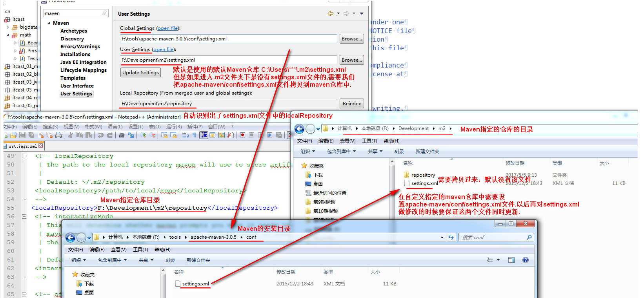The width and height of the screenshot is (644, 298).
Task: Open 组织 dropdown in m2 Explorer window
Action: (308, 152)
